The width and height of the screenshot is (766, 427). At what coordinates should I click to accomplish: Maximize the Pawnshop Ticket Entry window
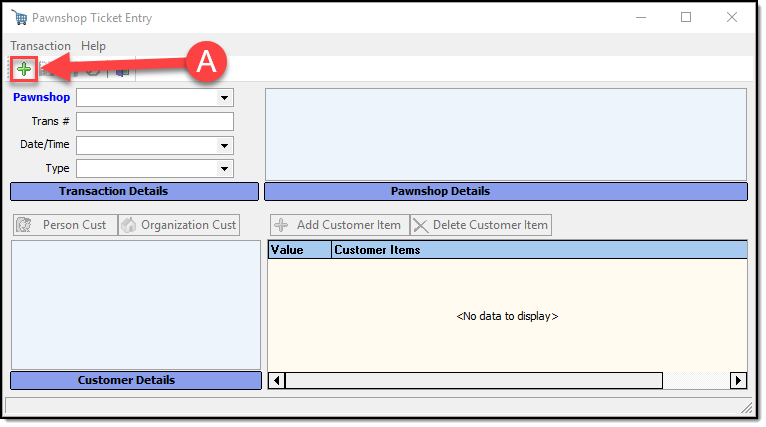[686, 18]
